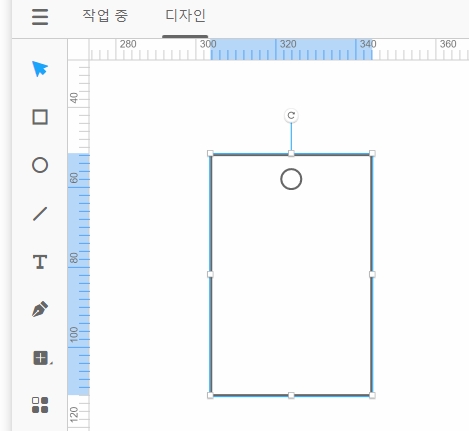Select the rectangle shape tool
This screenshot has width=469, height=431.
(40, 117)
